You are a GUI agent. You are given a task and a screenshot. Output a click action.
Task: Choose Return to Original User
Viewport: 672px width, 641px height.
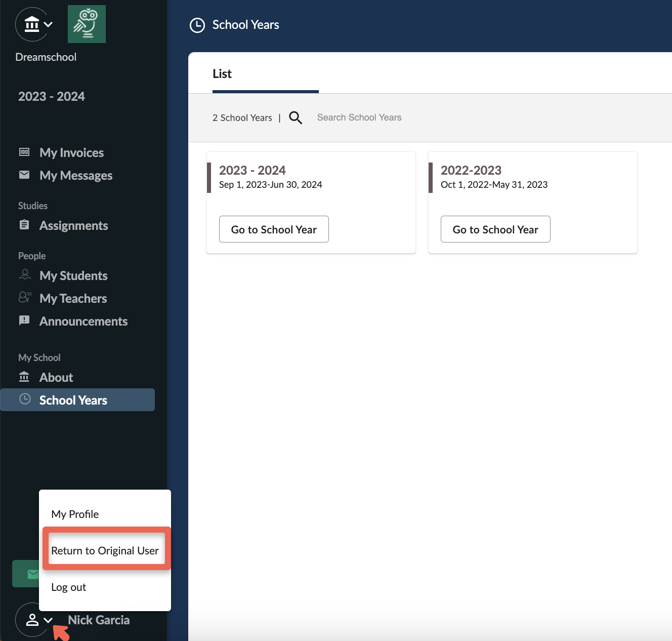[x=105, y=550]
